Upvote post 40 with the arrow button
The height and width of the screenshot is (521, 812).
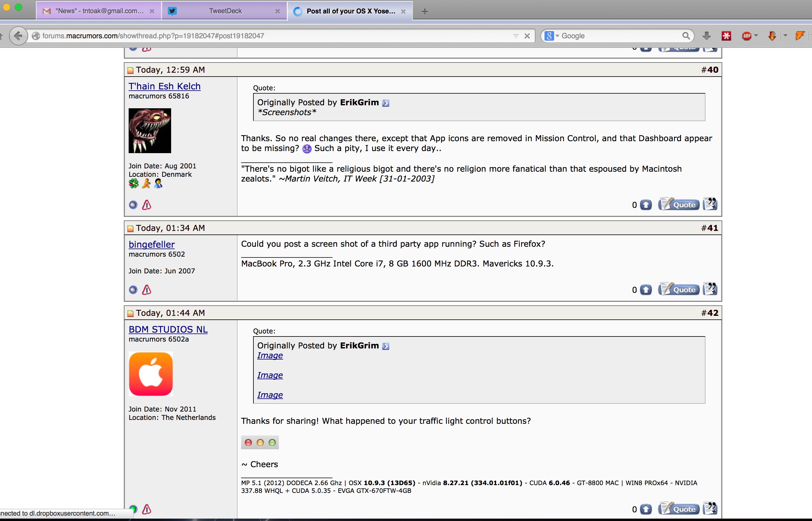pos(646,205)
